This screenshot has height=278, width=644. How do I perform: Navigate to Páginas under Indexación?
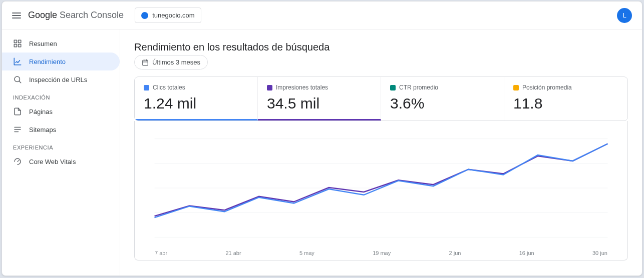(x=61, y=111)
